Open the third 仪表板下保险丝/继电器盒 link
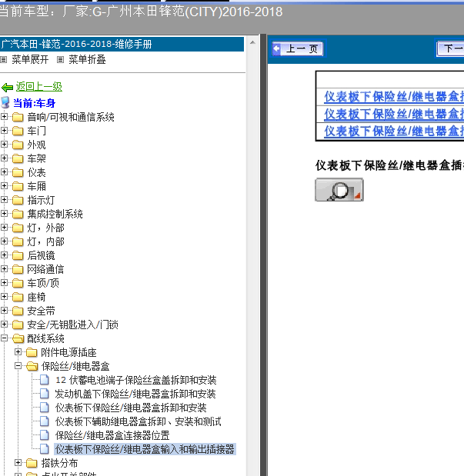The height and width of the screenshot is (476, 464). [394, 131]
